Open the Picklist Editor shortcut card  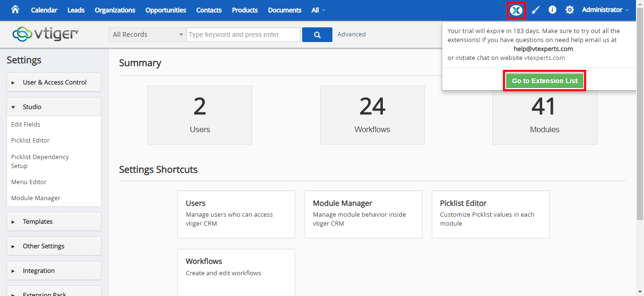[491, 214]
